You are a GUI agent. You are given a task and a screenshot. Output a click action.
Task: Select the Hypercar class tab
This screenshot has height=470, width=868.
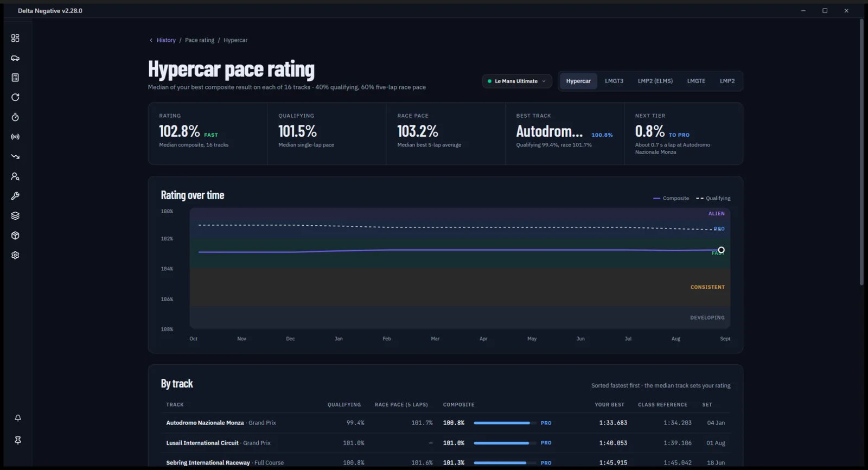pos(578,81)
